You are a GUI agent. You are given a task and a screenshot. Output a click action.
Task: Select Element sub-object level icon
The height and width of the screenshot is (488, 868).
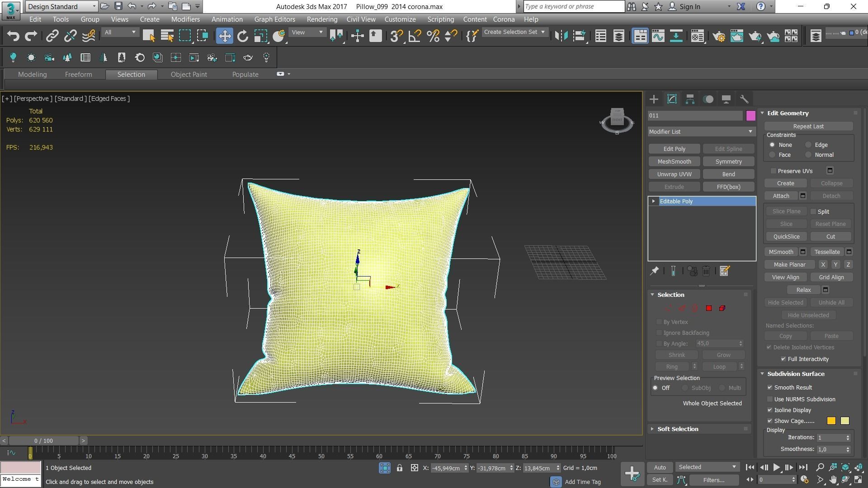(x=722, y=308)
